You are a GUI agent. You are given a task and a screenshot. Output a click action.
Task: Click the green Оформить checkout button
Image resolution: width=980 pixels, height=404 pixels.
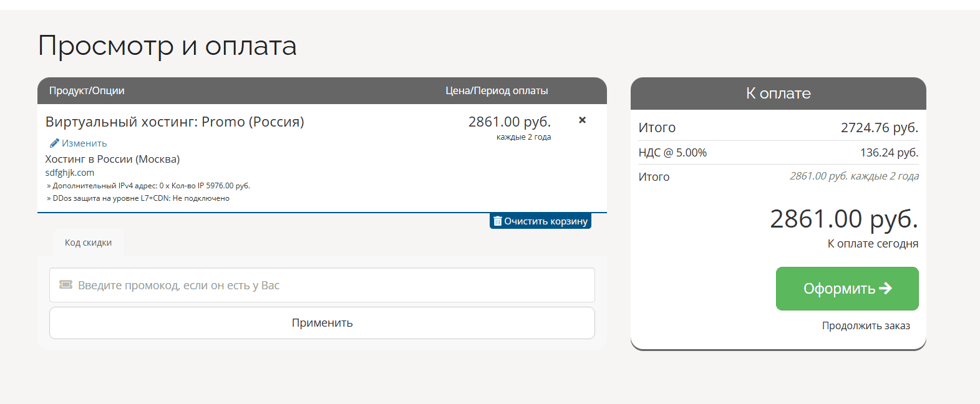[x=847, y=289]
